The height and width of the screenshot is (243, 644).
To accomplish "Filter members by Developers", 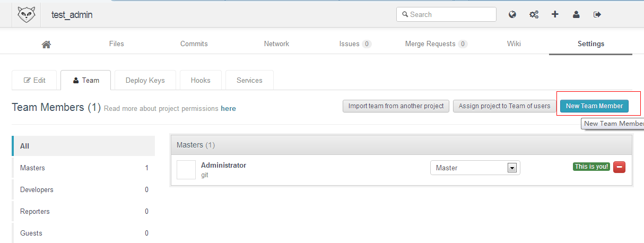I will tap(83, 189).
